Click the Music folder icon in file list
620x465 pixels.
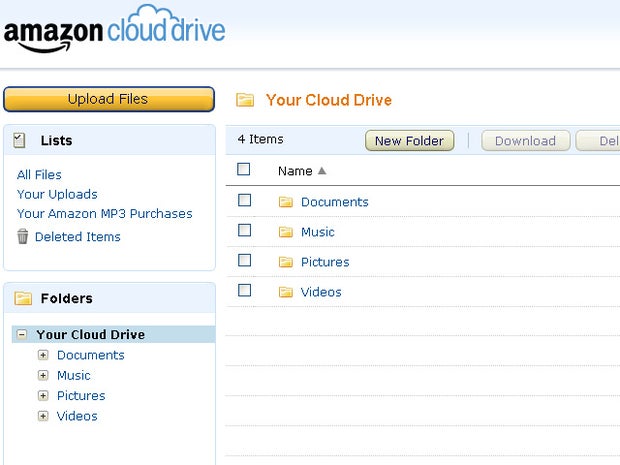pos(286,232)
